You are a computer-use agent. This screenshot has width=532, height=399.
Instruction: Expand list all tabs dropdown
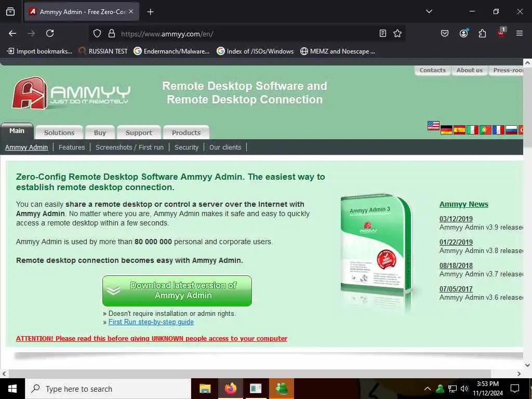[429, 11]
